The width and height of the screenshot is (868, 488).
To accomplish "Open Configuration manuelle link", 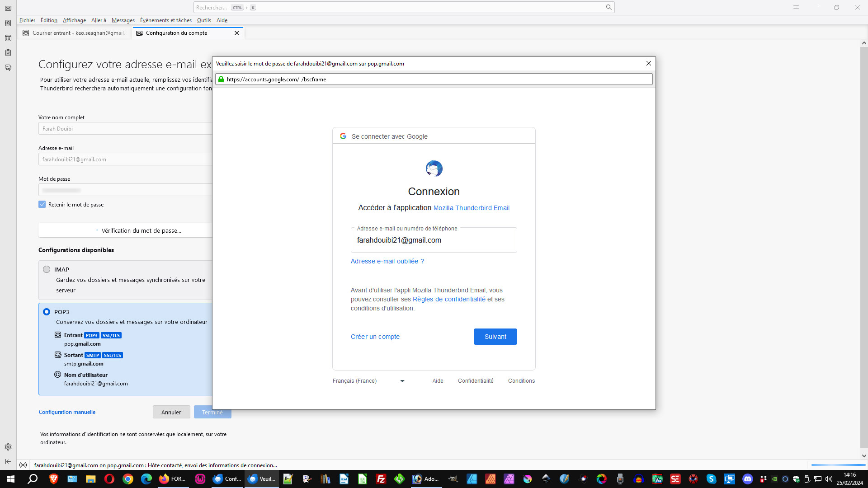I will [x=67, y=412].
